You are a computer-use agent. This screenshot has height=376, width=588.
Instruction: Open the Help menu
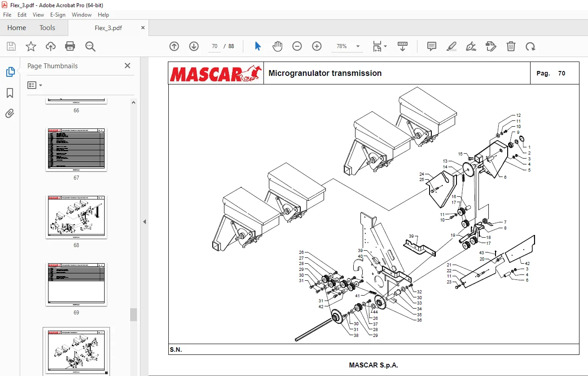pyautogui.click(x=104, y=14)
